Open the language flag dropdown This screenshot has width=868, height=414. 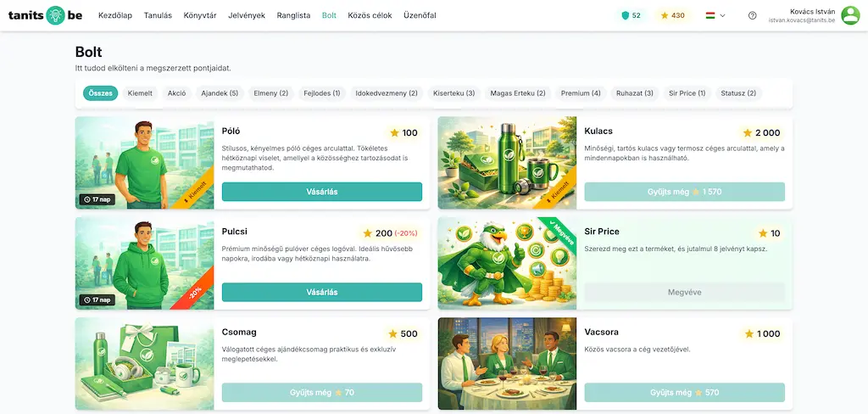click(715, 15)
